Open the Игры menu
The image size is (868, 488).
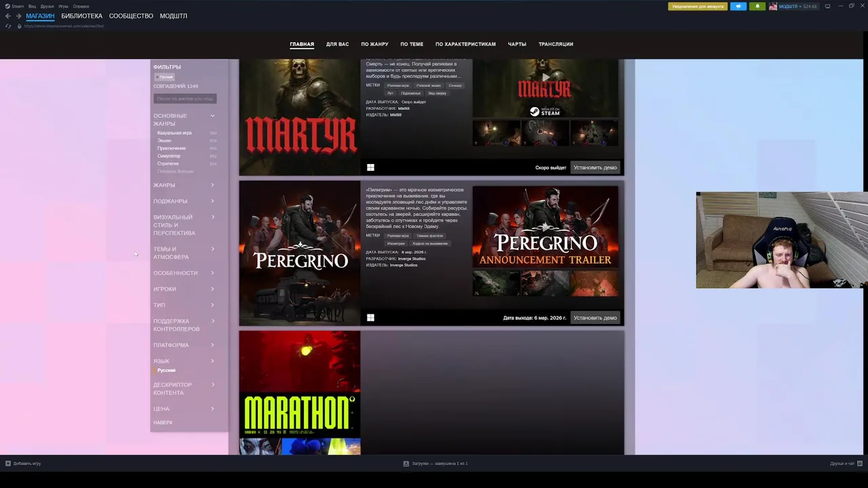click(63, 6)
